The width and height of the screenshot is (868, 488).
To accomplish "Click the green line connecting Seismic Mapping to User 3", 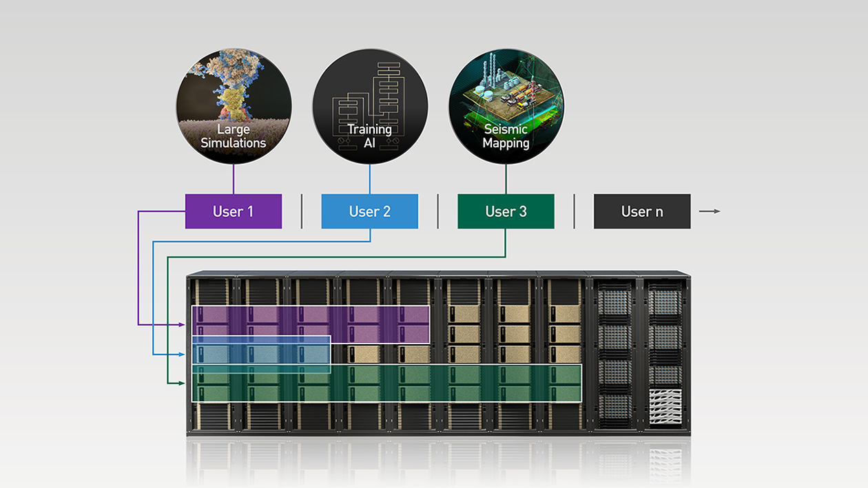I will coord(506,179).
